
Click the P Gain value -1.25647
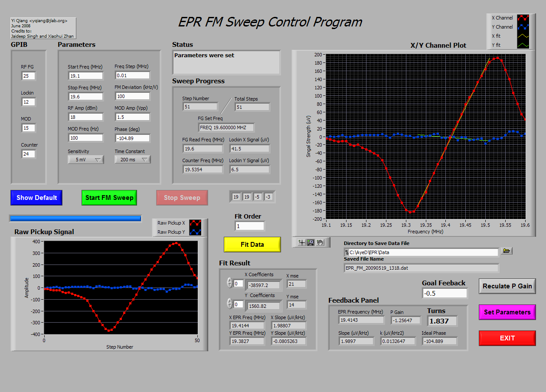point(406,320)
